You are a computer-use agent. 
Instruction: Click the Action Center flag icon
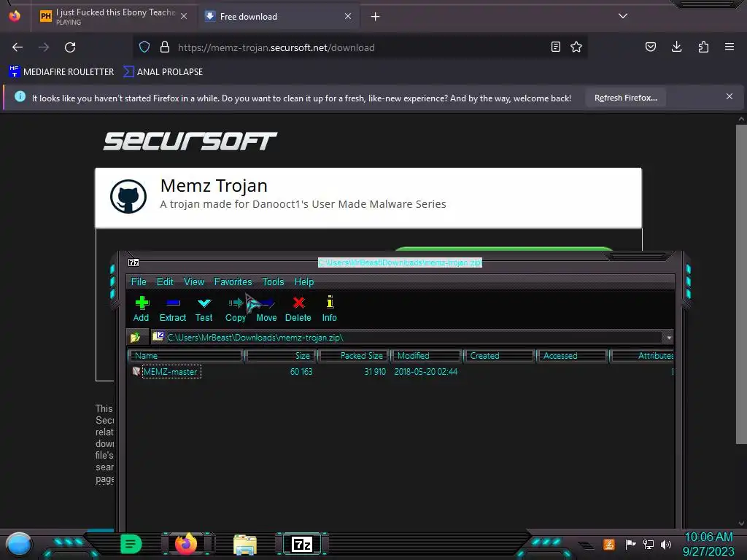click(630, 544)
